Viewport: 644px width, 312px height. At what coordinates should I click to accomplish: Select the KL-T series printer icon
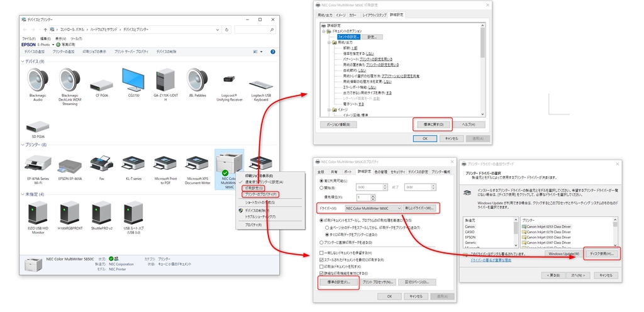pos(133,164)
